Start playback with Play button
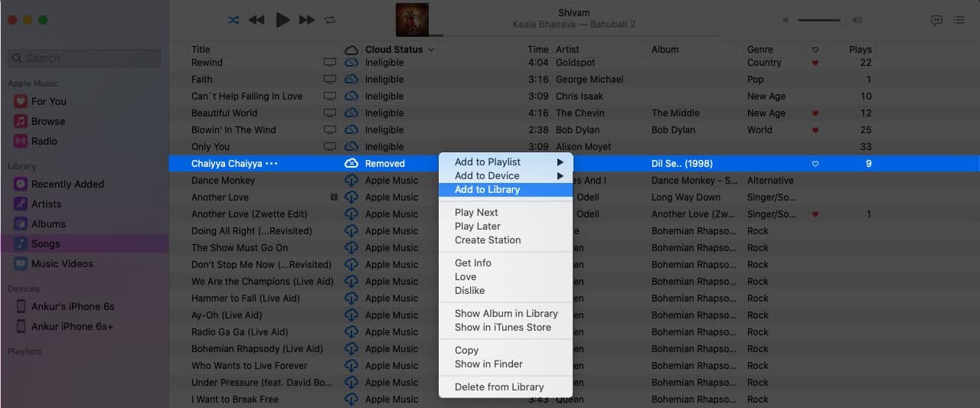Viewport: 980px width, 408px height. click(x=283, y=20)
